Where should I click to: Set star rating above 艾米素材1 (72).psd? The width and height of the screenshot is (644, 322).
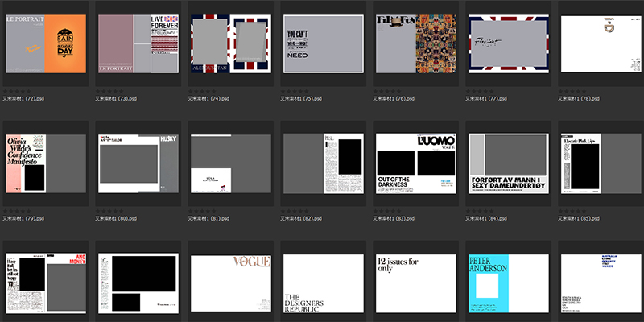pyautogui.click(x=17, y=91)
